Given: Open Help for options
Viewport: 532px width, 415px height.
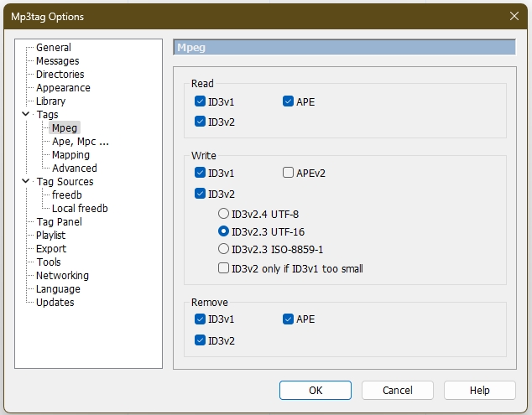Looking at the screenshot, I should [479, 390].
